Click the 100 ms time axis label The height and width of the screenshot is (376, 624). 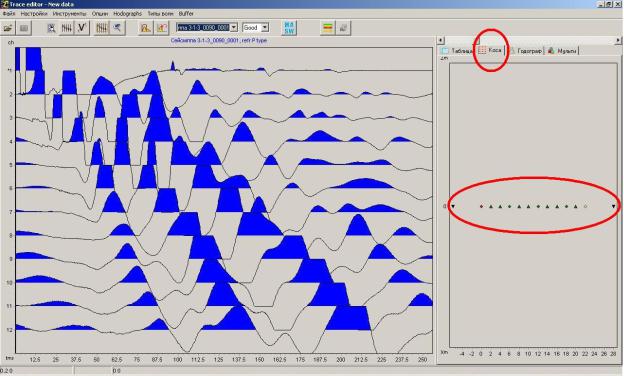tap(177, 360)
